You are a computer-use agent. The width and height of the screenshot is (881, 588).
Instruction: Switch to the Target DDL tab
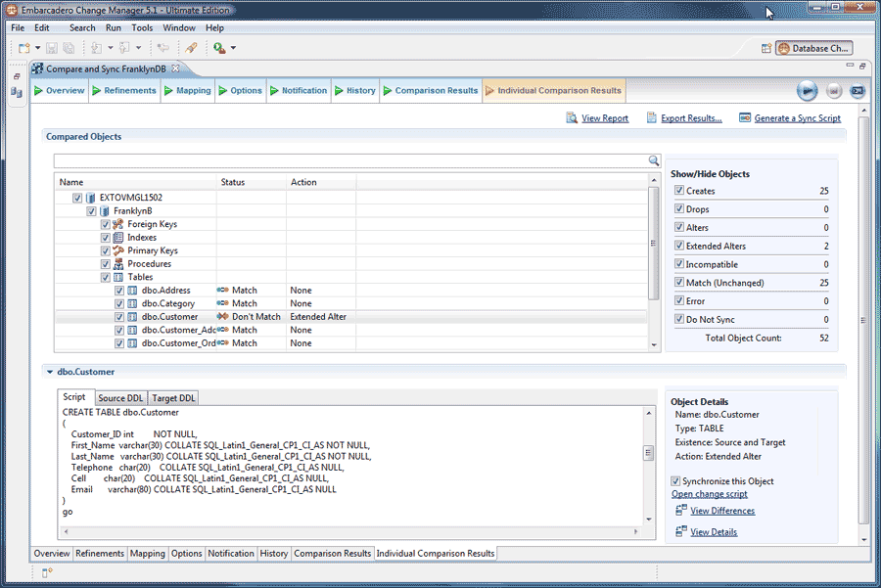(x=173, y=398)
